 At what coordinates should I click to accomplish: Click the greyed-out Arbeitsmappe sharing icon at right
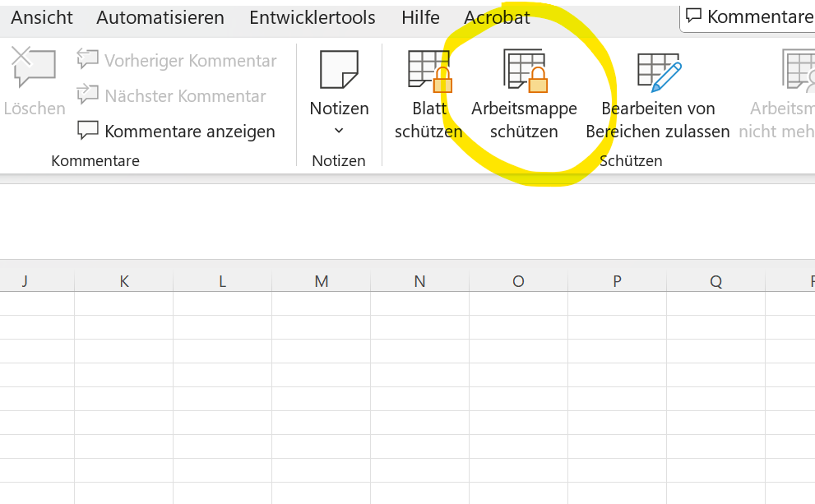tap(799, 70)
